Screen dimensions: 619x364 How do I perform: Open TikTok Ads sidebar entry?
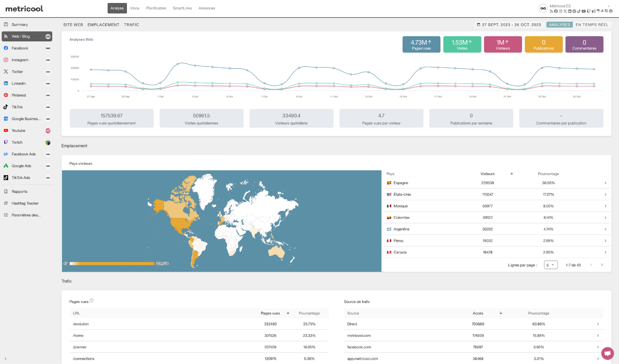click(x=27, y=178)
